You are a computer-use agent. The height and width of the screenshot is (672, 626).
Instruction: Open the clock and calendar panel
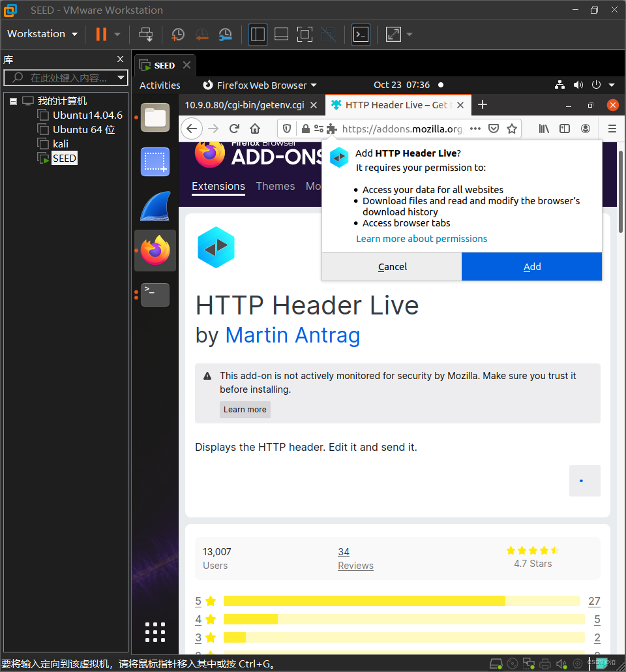[402, 85]
